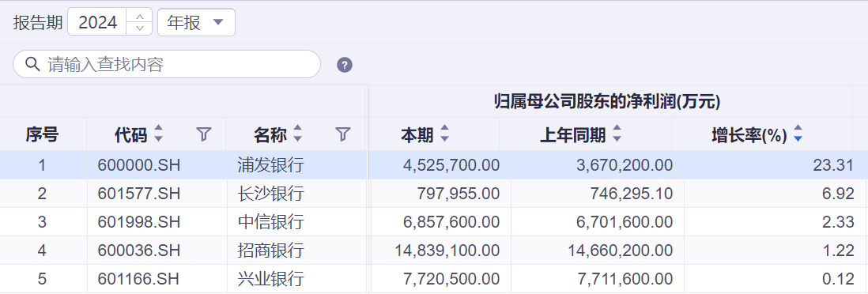Sort by the 增长率(%) column arrows
868x294 pixels.
point(798,134)
